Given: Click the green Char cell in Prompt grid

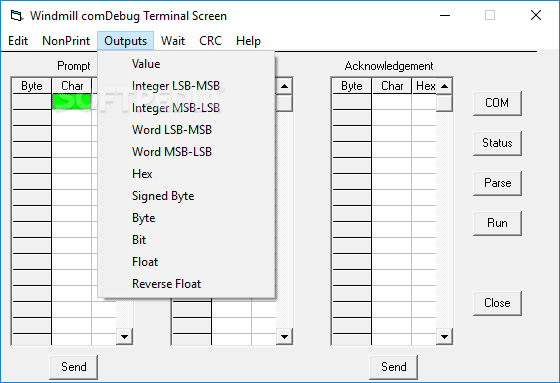Looking at the screenshot, I should pyautogui.click(x=71, y=101).
